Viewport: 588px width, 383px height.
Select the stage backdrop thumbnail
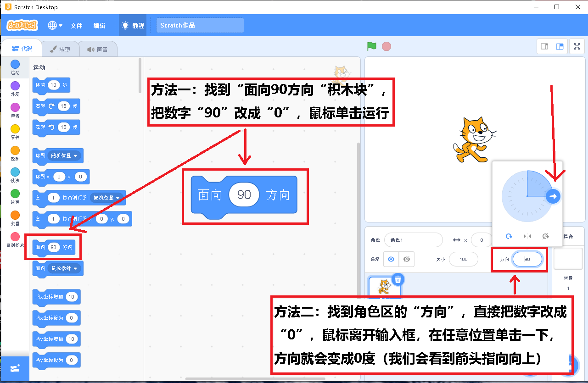(568, 259)
